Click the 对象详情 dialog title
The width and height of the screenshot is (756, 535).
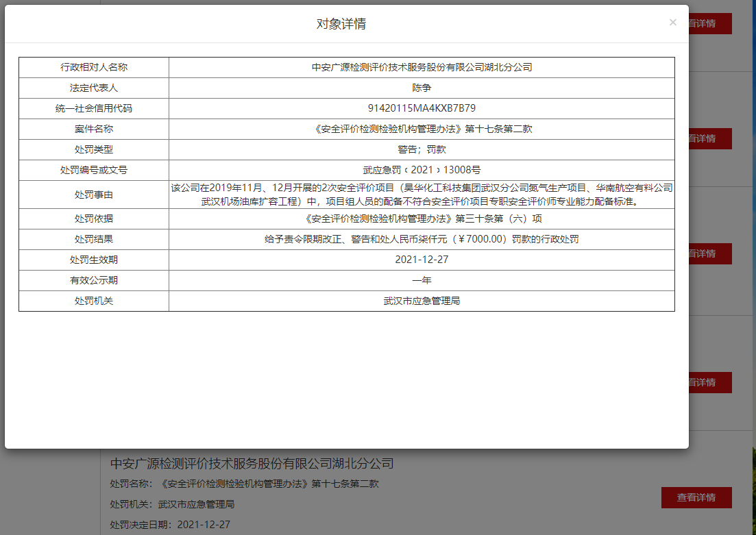(x=341, y=24)
